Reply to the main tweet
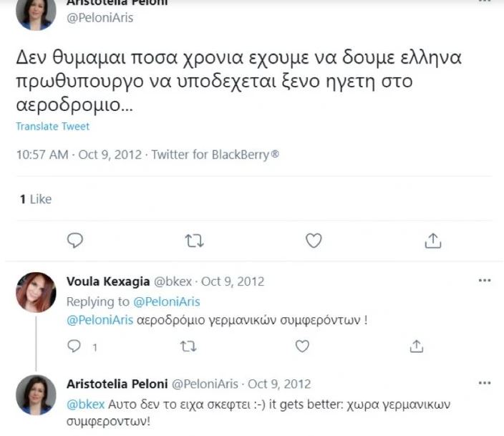 (x=75, y=241)
